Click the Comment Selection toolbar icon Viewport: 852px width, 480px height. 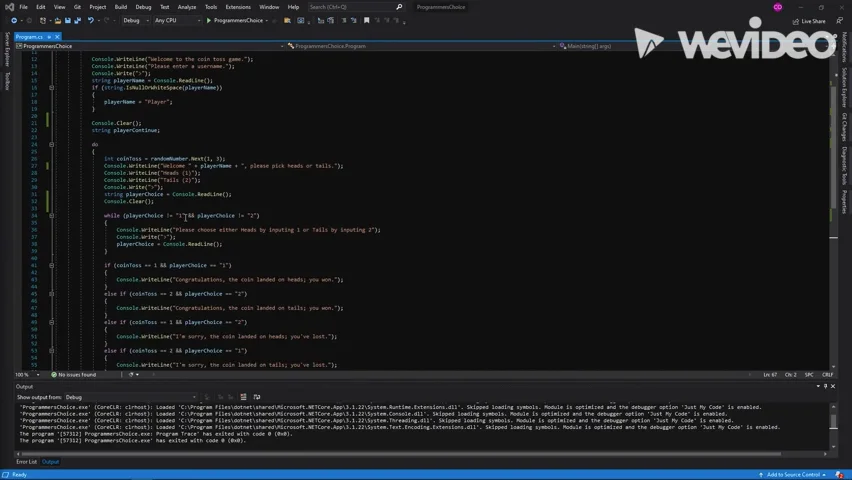tap(343, 21)
